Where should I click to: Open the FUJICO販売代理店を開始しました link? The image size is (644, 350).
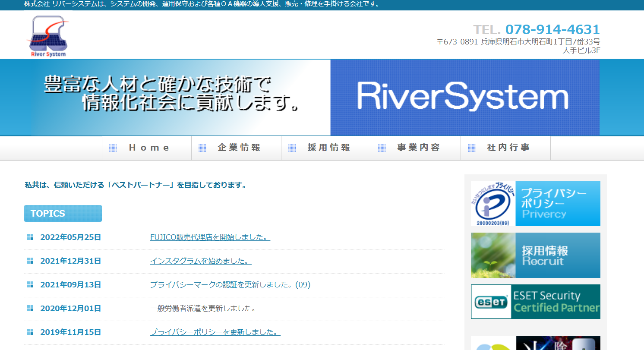tap(210, 237)
